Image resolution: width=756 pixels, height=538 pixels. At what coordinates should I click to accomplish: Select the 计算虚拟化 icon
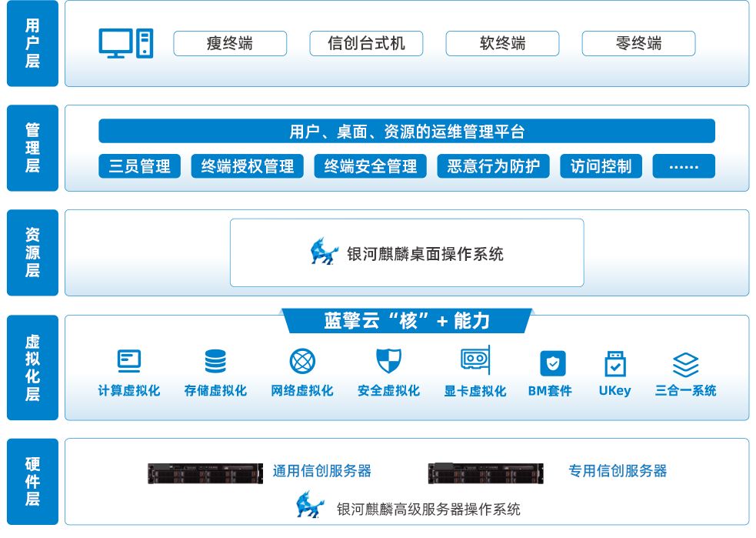coord(129,361)
